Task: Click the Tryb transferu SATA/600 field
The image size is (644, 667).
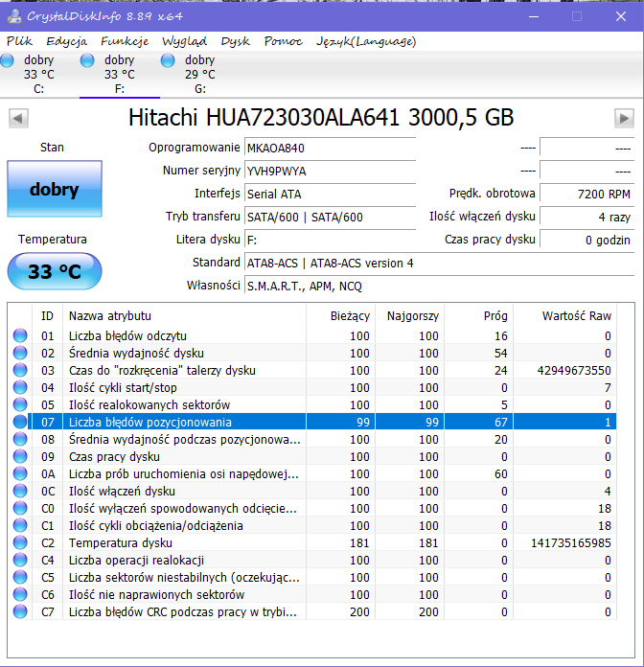Action: coord(330,217)
